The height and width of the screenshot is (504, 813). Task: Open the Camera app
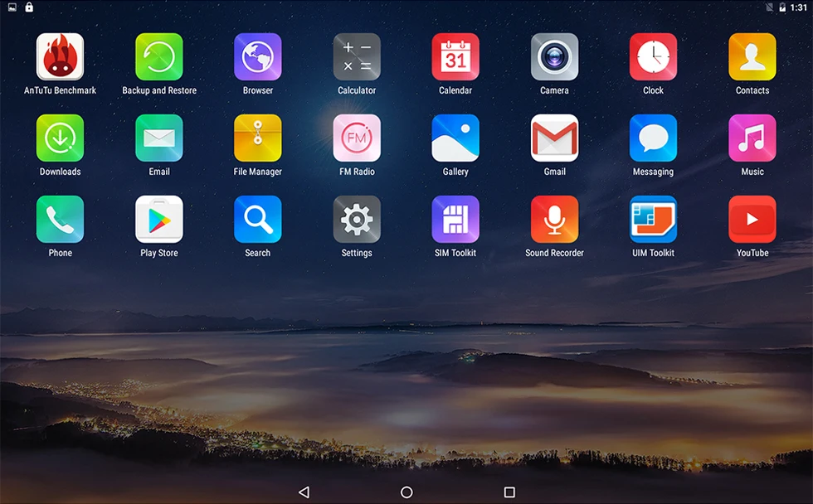point(554,57)
